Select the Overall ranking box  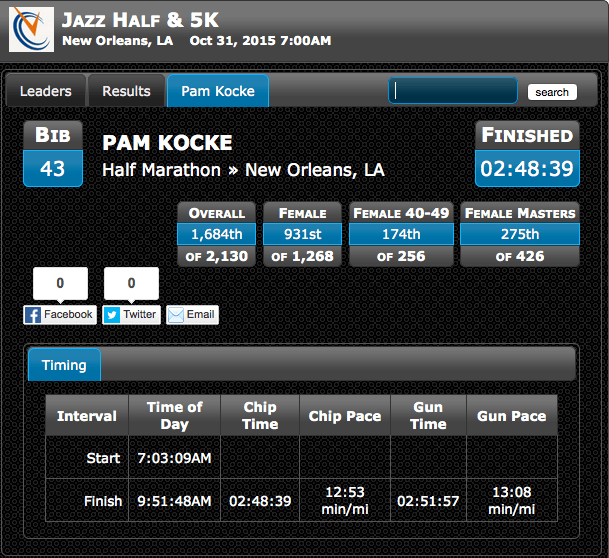coord(216,235)
